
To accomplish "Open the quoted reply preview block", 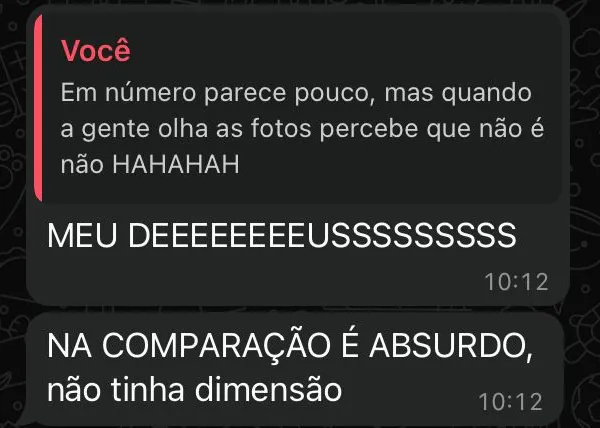I will (298, 108).
